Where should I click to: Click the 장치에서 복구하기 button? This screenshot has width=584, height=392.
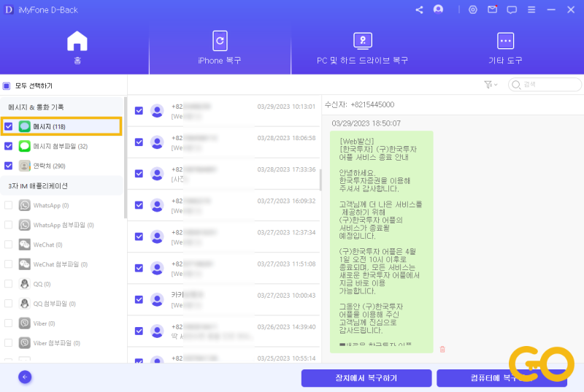(x=366, y=378)
